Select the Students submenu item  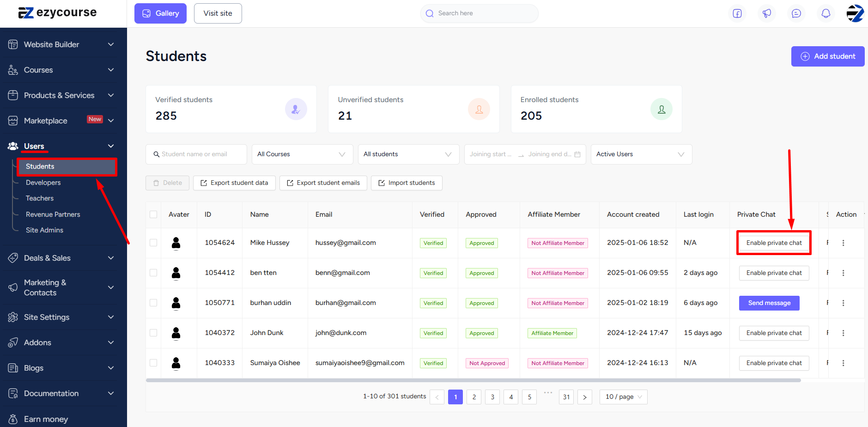point(67,166)
